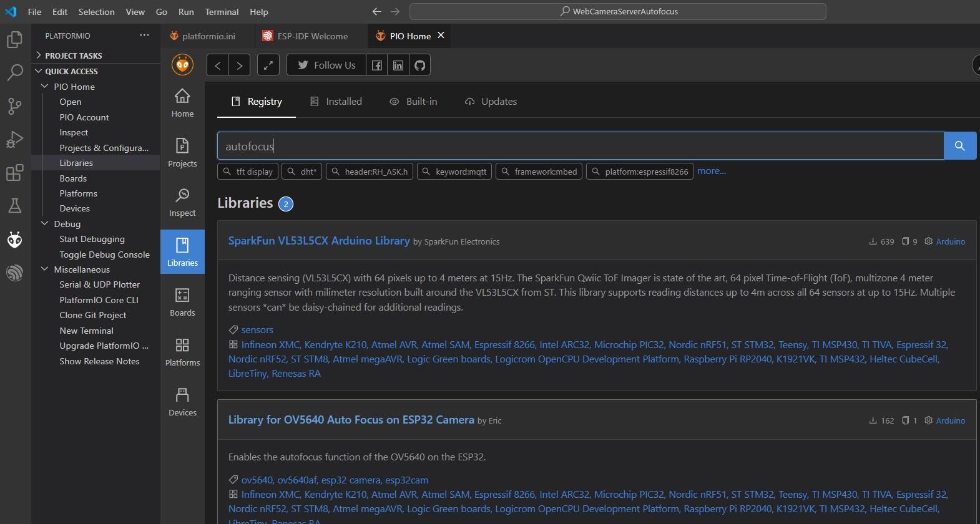The width and height of the screenshot is (980, 524).
Task: Apply the 'platform:espressif8266' search suggestion
Action: [640, 172]
